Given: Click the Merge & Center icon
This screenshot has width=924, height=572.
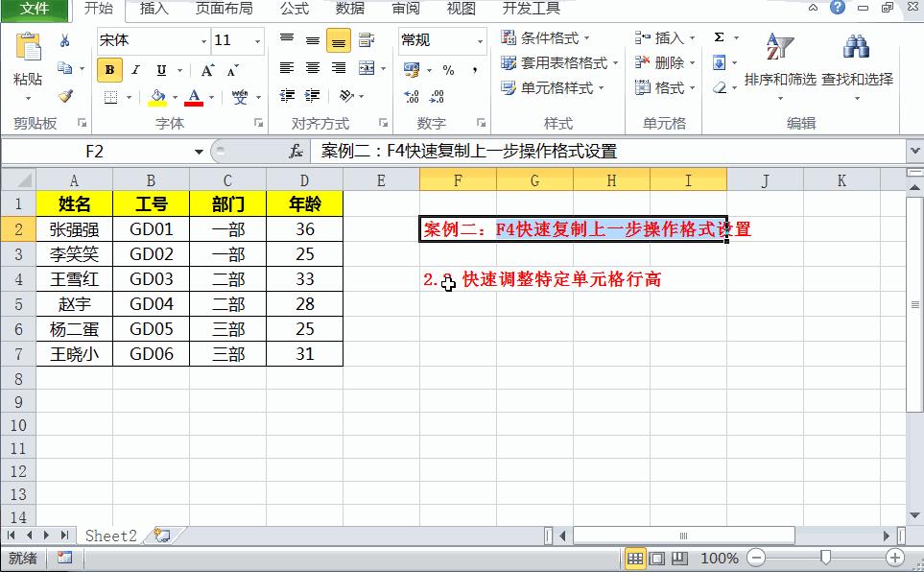Looking at the screenshot, I should click(367, 68).
